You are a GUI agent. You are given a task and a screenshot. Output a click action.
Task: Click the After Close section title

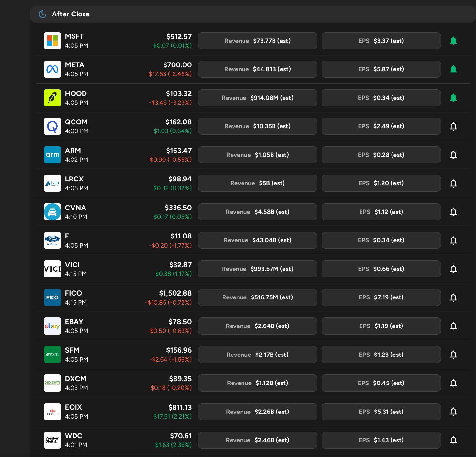(71, 14)
